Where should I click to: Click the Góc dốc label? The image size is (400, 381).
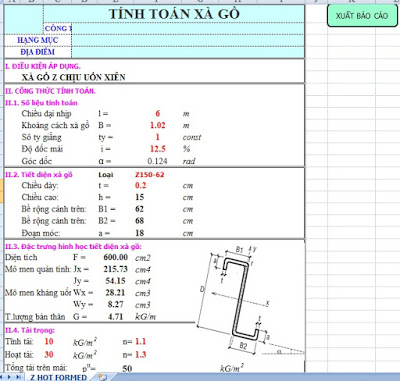[37, 161]
